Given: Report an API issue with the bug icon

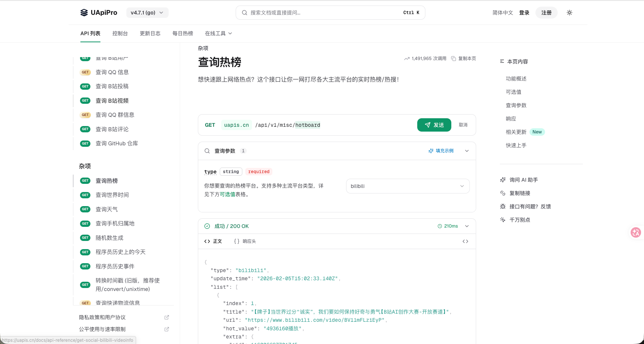Looking at the screenshot, I should [502, 206].
